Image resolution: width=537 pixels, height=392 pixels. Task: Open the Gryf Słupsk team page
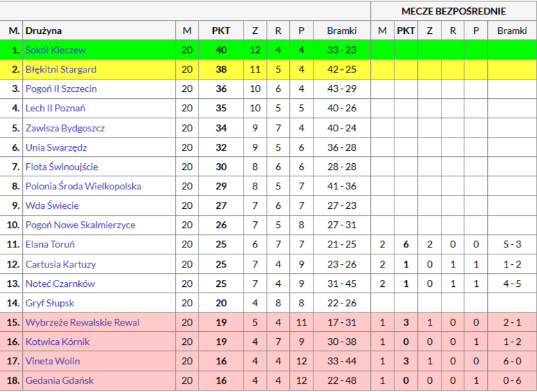coord(50,303)
